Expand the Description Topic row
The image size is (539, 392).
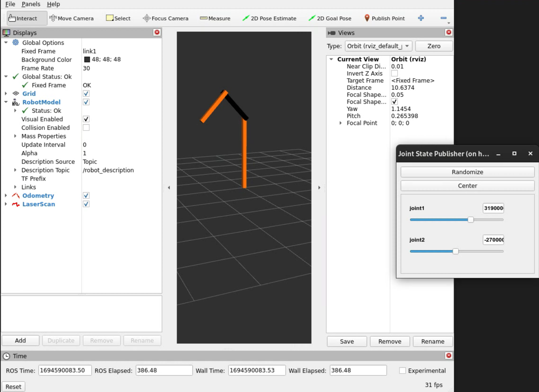pos(15,170)
